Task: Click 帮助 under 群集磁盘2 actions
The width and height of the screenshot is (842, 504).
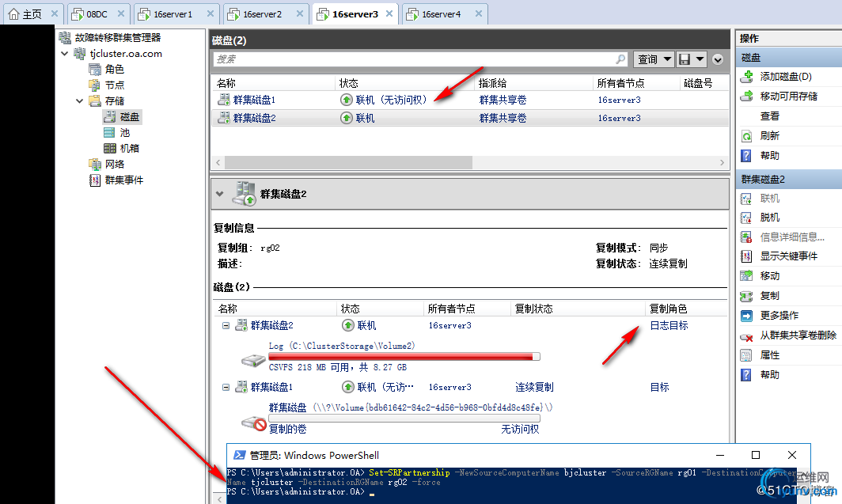Action: pyautogui.click(x=769, y=375)
